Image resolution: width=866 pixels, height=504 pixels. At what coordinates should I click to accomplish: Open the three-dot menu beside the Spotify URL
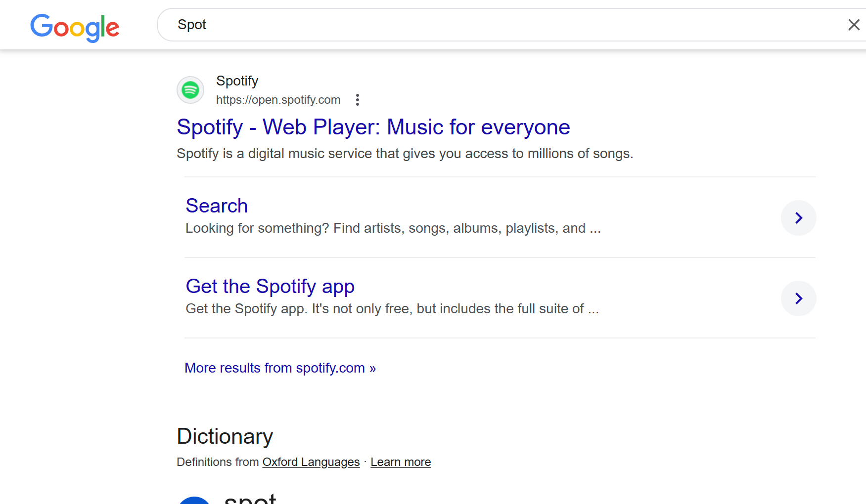(x=358, y=100)
